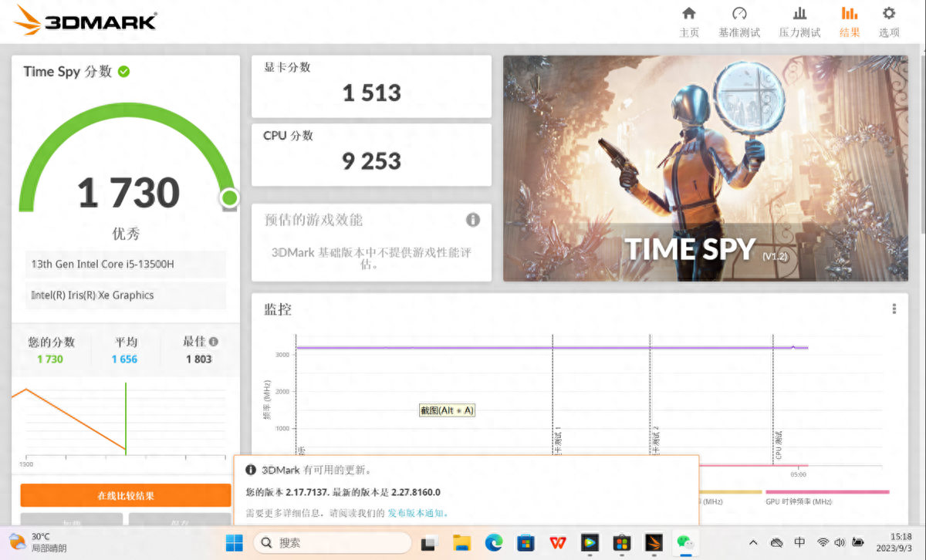Click the best score 1 803
The image size is (926, 560).
(198, 359)
